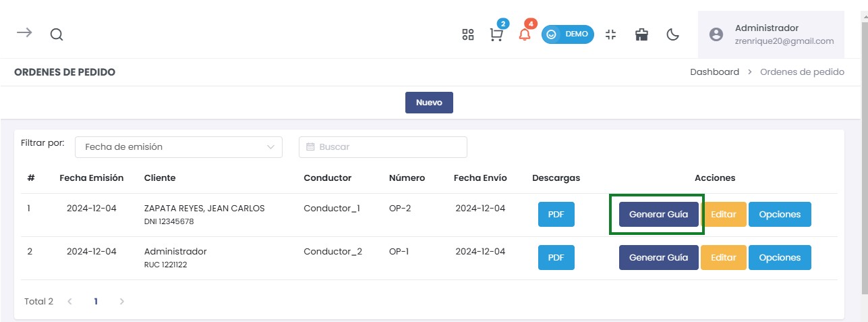Click the Nuevo button
Viewport: 868px width, 322px height.
coord(429,103)
